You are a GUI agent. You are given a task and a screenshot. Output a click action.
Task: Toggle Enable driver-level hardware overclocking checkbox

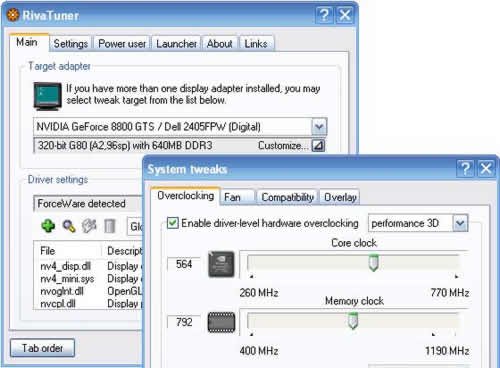point(172,223)
